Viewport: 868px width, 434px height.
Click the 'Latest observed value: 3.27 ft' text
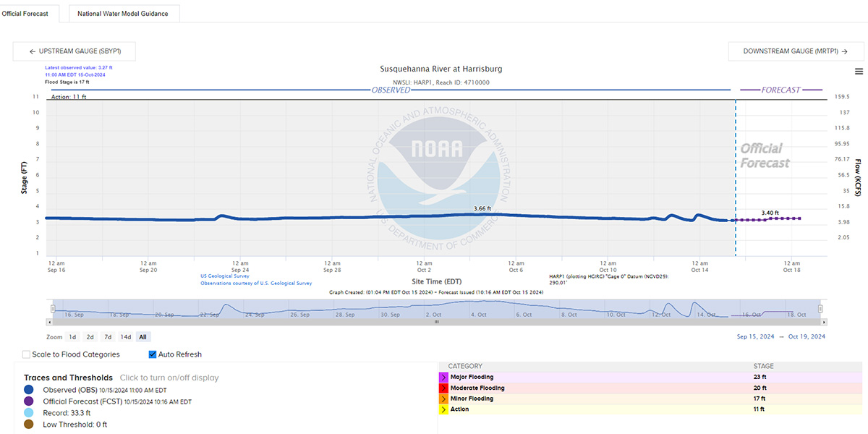pyautogui.click(x=79, y=67)
